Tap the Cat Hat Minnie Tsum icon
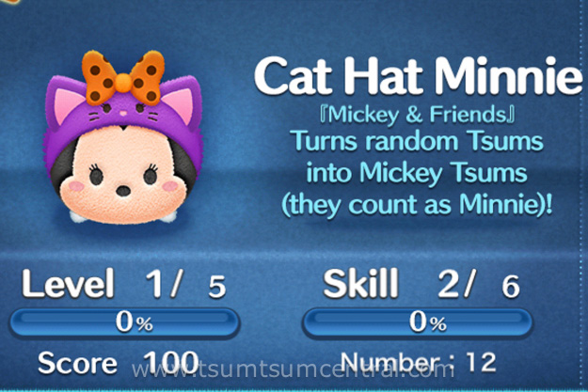Screen dimensions: 588x392 point(124,137)
